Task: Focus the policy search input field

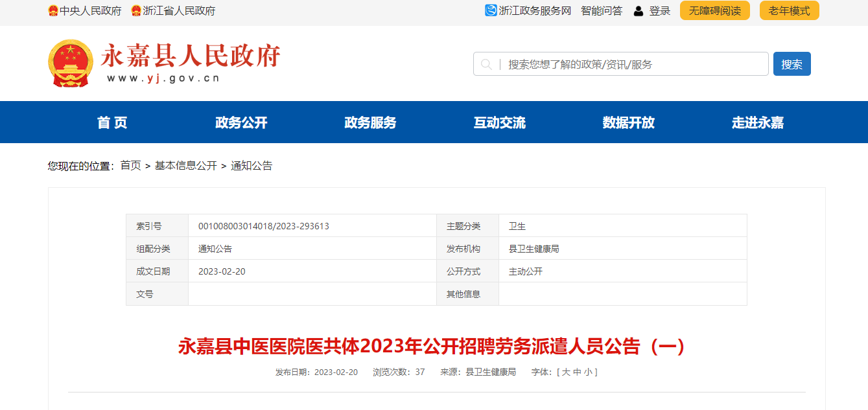Action: 632,64
